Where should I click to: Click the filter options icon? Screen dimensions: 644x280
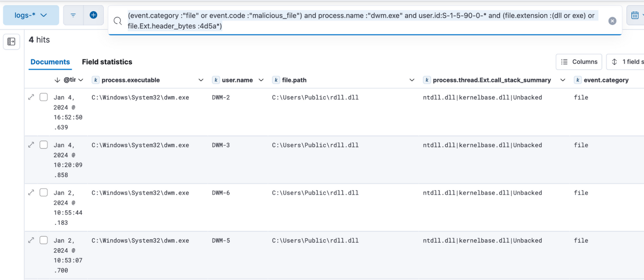(x=73, y=15)
